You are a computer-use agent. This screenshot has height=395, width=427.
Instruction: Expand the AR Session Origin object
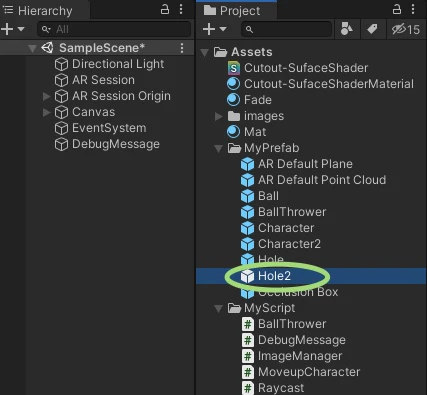click(x=47, y=96)
